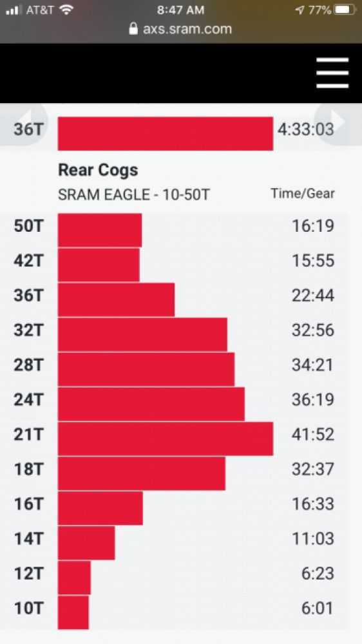Tap the right arrow carousel button
This screenshot has height=644, width=362.
pyautogui.click(x=338, y=124)
